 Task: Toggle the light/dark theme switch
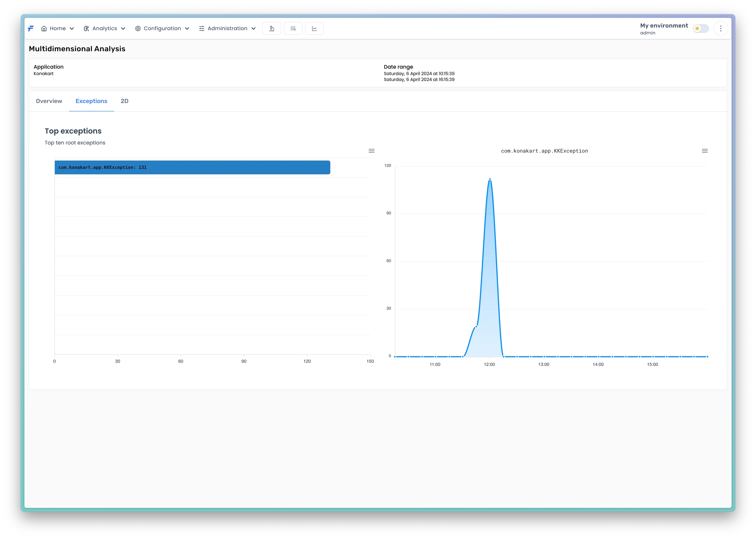click(701, 29)
